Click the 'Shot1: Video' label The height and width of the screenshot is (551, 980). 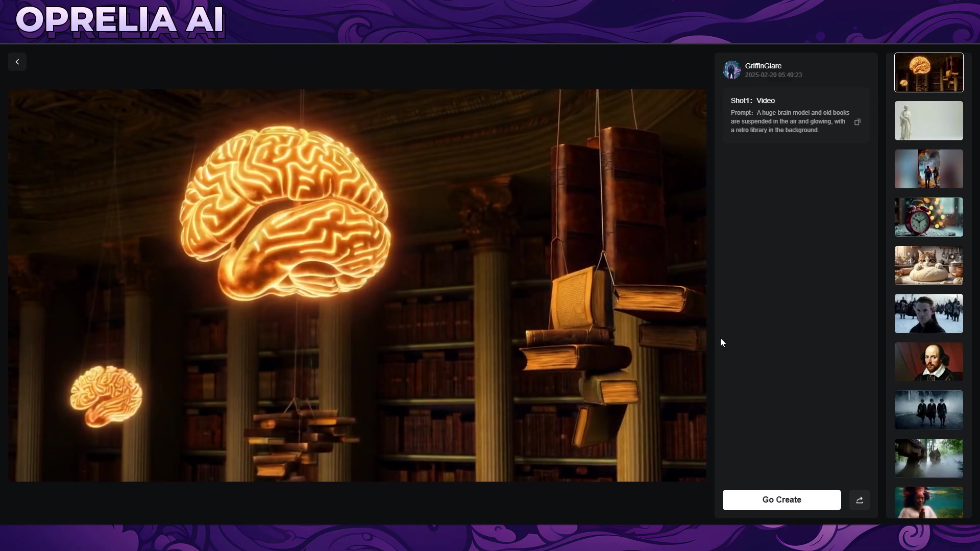(x=753, y=101)
